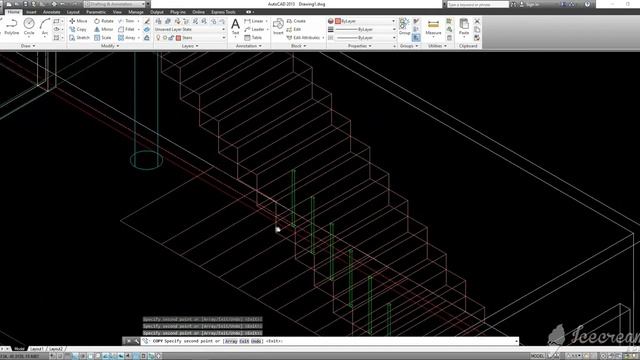This screenshot has width=640, height=360.
Task: Activate the Fillet command
Action: tap(127, 29)
